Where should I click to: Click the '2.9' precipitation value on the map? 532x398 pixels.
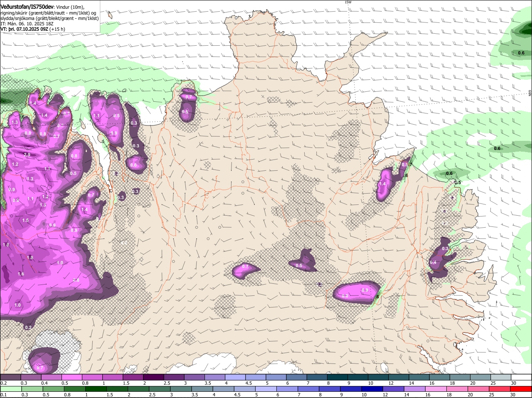tap(27, 155)
